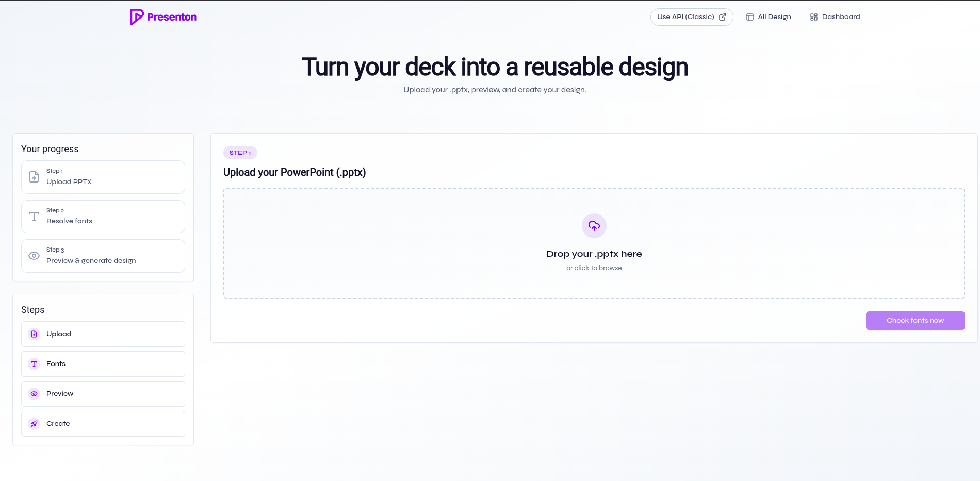The height and width of the screenshot is (481, 980).
Task: Click the cloud upload icon in the drop zone
Action: pyautogui.click(x=594, y=226)
